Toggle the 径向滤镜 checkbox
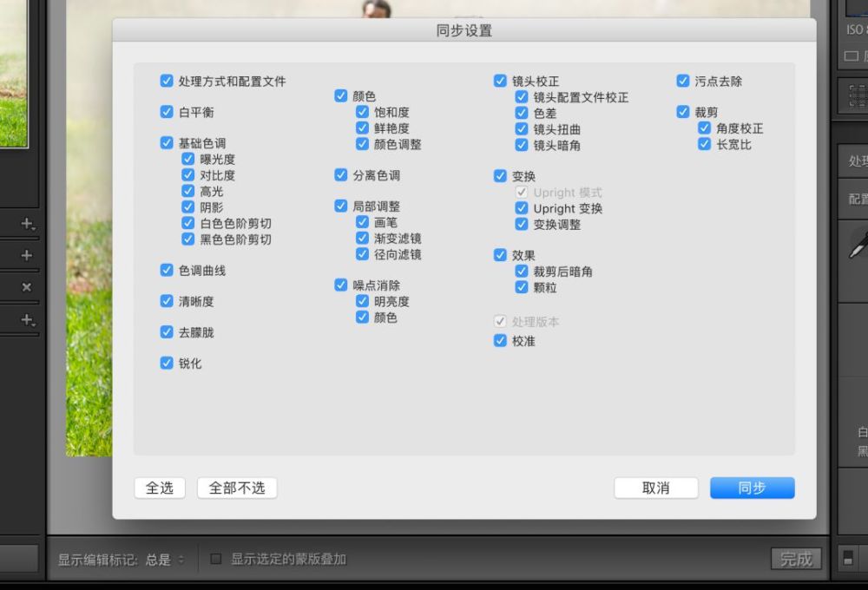 (363, 254)
